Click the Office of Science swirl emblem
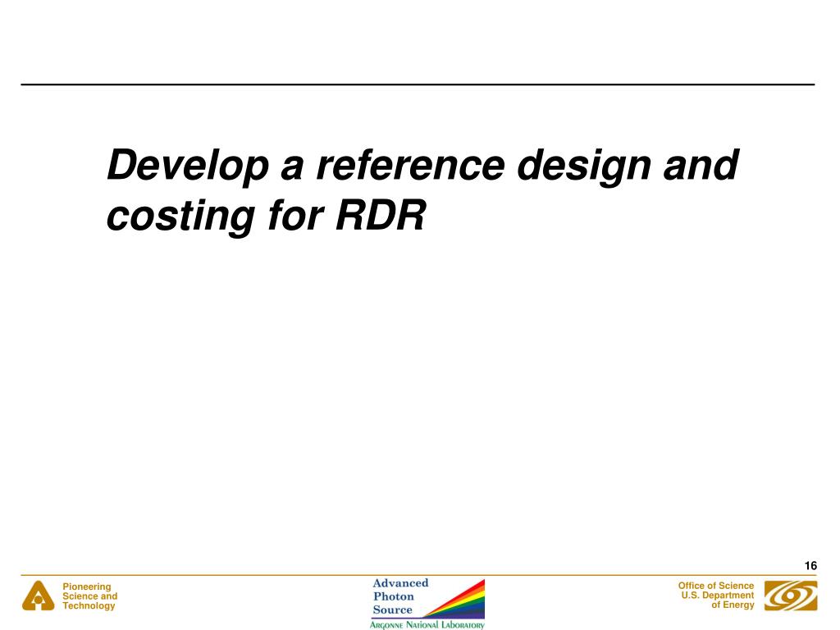Viewport: 840px width, 630px height. (x=791, y=596)
